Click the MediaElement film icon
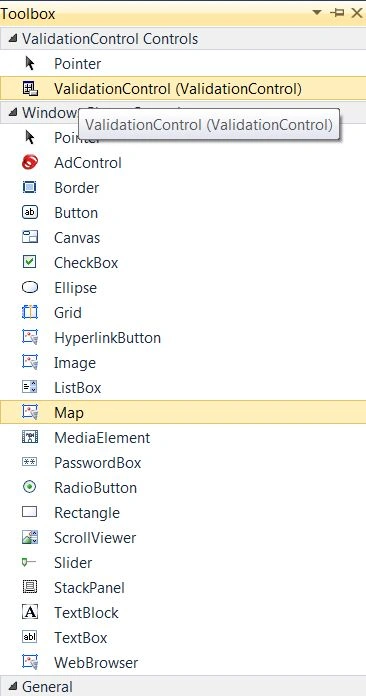The image size is (366, 696). click(x=30, y=437)
